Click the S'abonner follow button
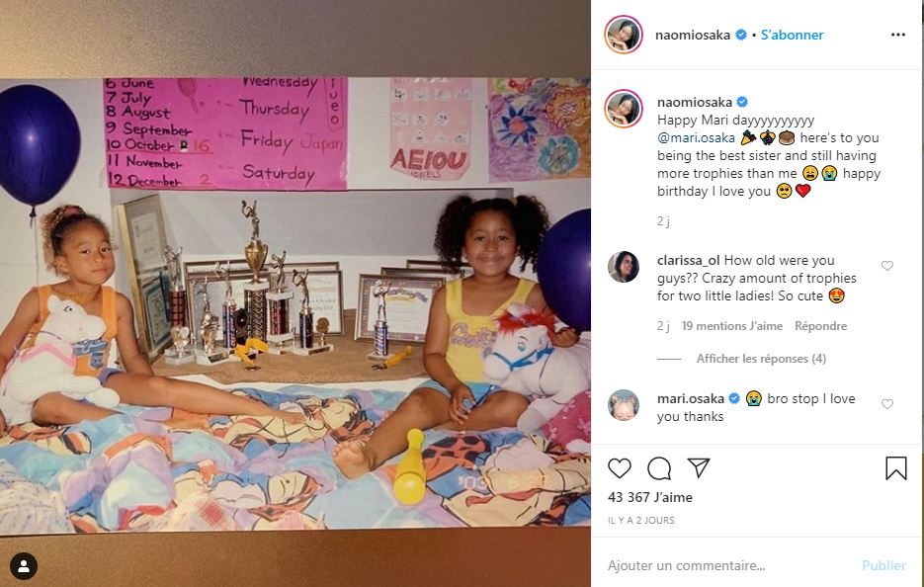The height and width of the screenshot is (587, 924). click(792, 35)
